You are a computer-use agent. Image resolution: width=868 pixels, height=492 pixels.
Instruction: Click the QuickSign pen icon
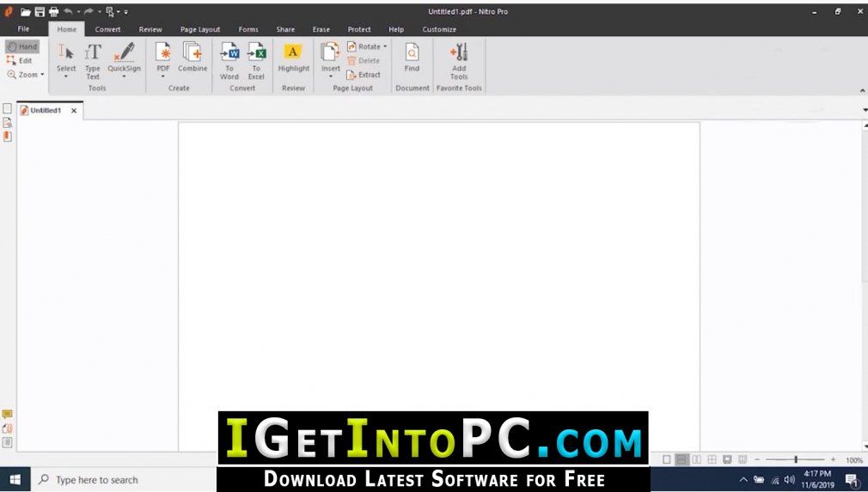point(124,52)
